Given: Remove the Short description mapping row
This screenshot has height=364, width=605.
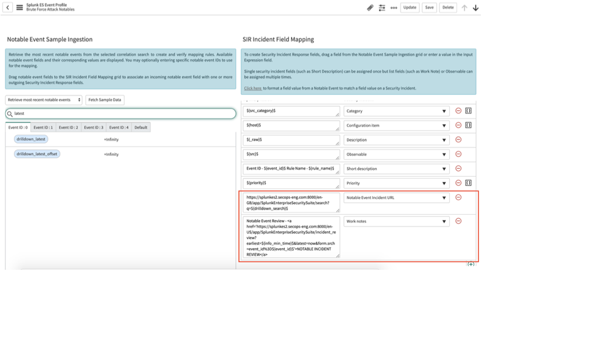Looking at the screenshot, I should click(x=459, y=169).
